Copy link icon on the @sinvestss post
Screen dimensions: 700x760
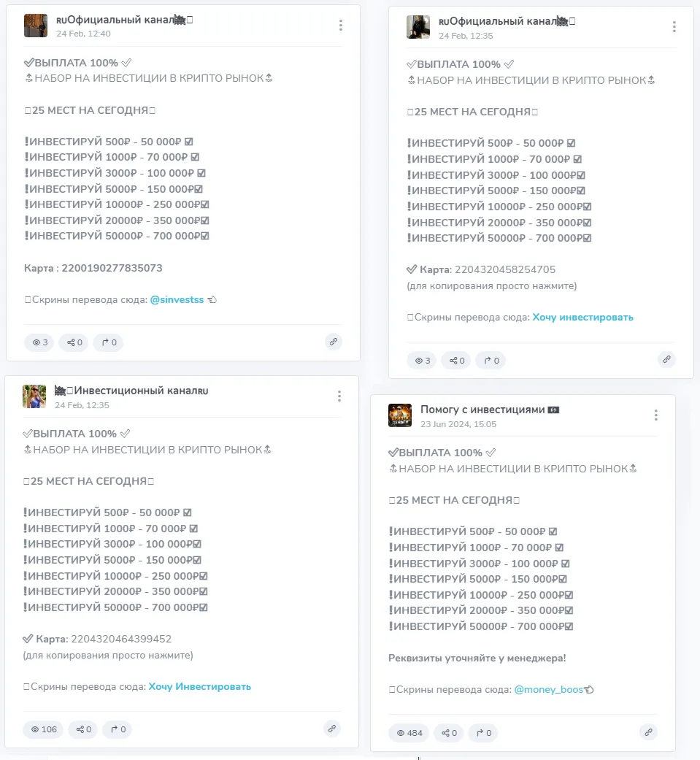(x=334, y=342)
